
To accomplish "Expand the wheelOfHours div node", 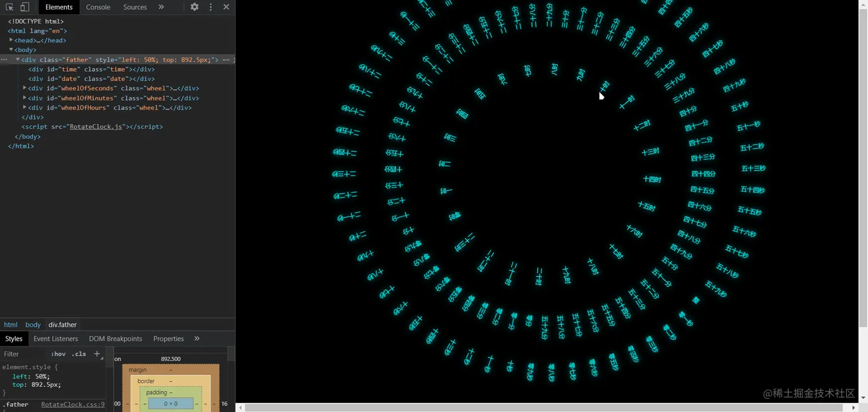I will [x=25, y=107].
